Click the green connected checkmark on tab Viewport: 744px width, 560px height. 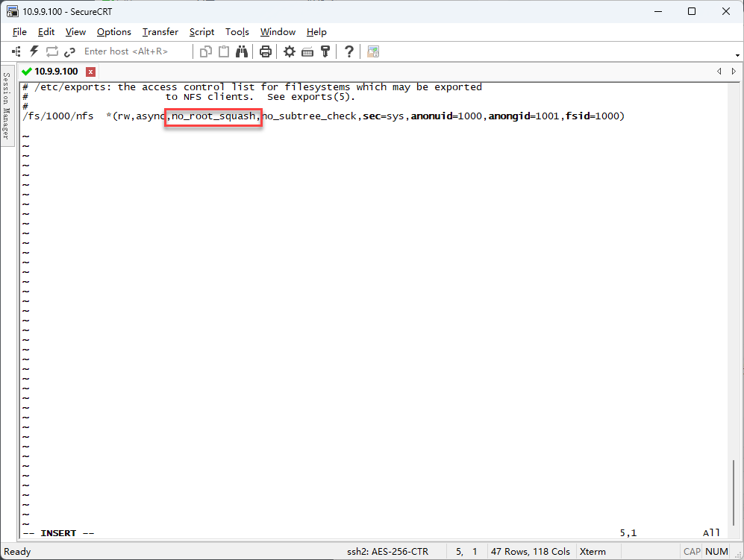point(27,72)
